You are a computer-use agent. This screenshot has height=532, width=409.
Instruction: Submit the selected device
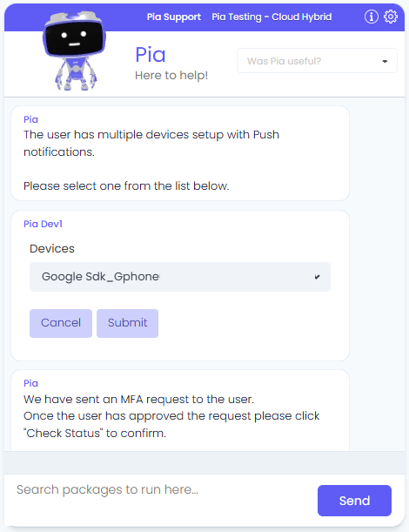click(127, 323)
